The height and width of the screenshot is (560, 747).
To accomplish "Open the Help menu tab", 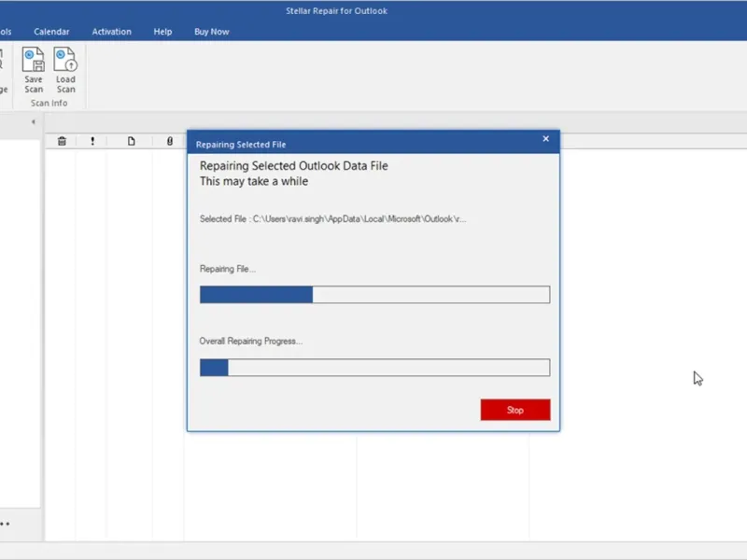I will [x=162, y=32].
